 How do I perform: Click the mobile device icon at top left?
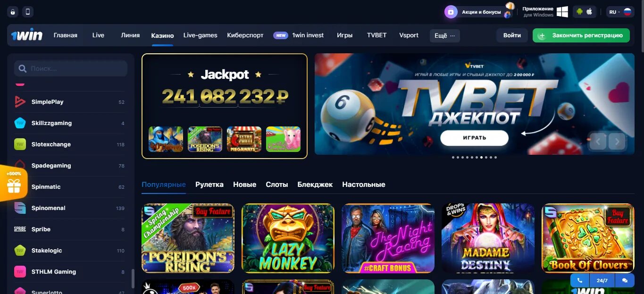tap(28, 12)
